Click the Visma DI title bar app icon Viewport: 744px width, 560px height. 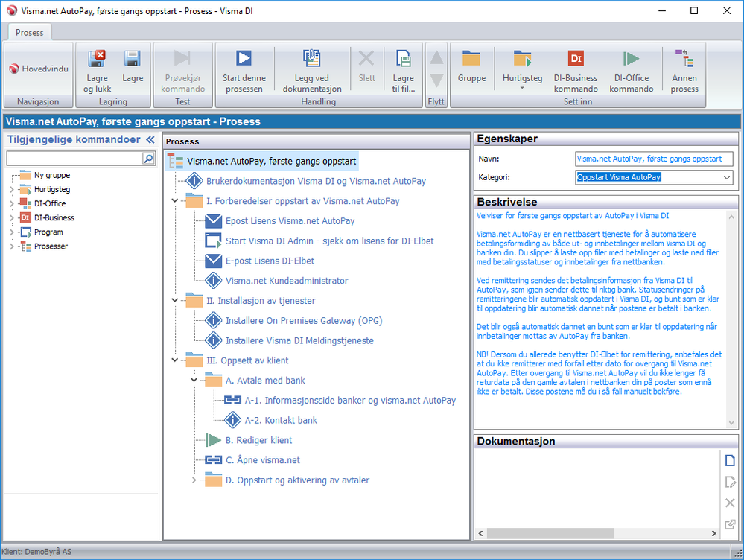point(11,10)
